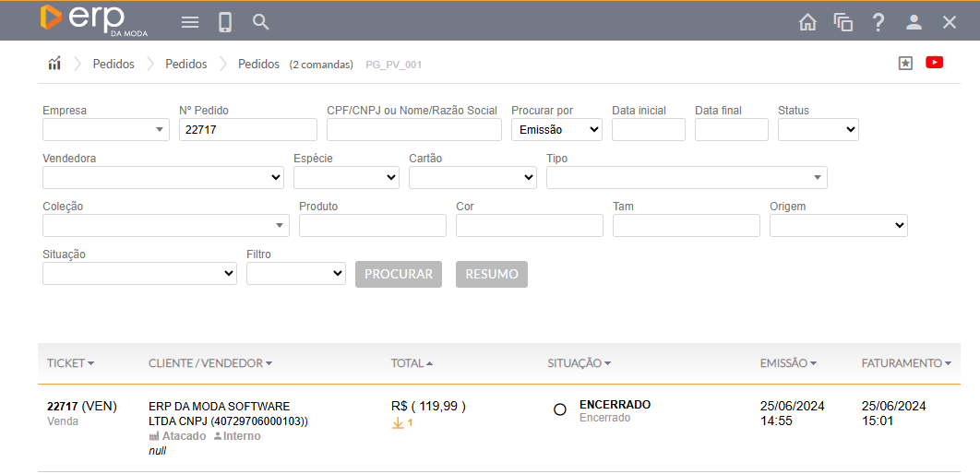Open the Procurar por Emissão dropdown
The image size is (980, 474).
556,130
